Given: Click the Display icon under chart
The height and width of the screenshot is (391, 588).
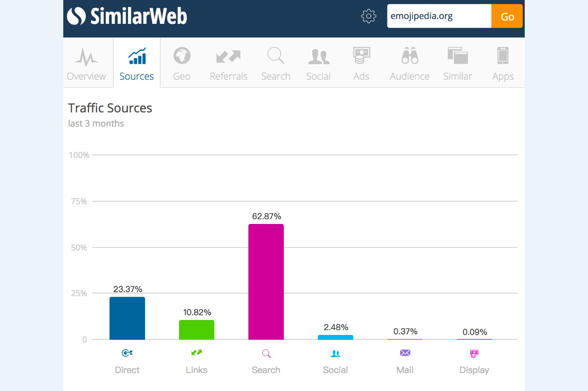Looking at the screenshot, I should [x=475, y=354].
